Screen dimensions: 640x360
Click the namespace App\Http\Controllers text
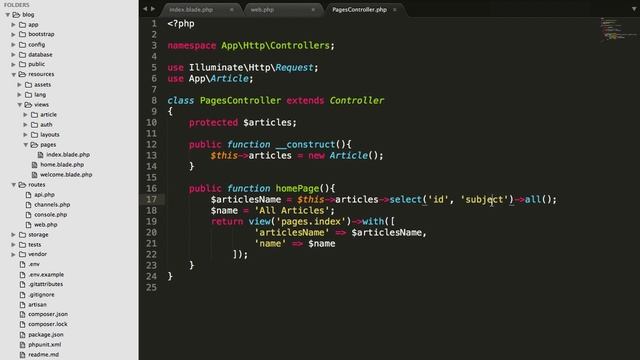pyautogui.click(x=251, y=45)
